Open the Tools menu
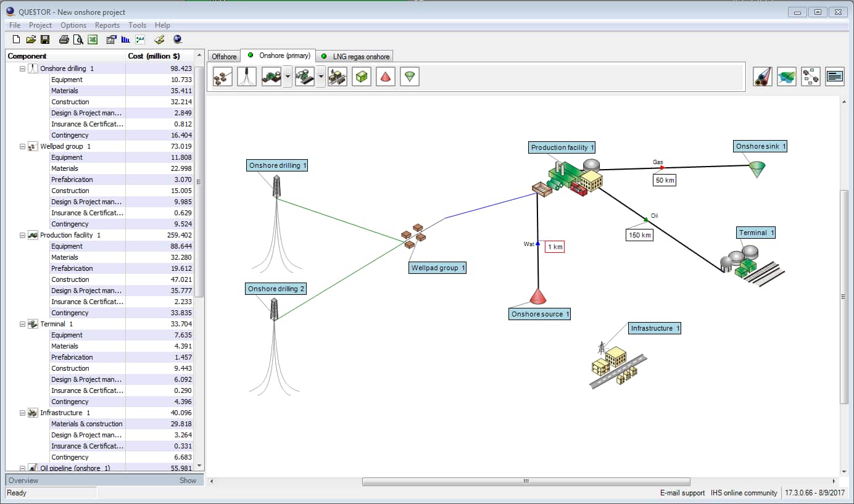 point(137,25)
